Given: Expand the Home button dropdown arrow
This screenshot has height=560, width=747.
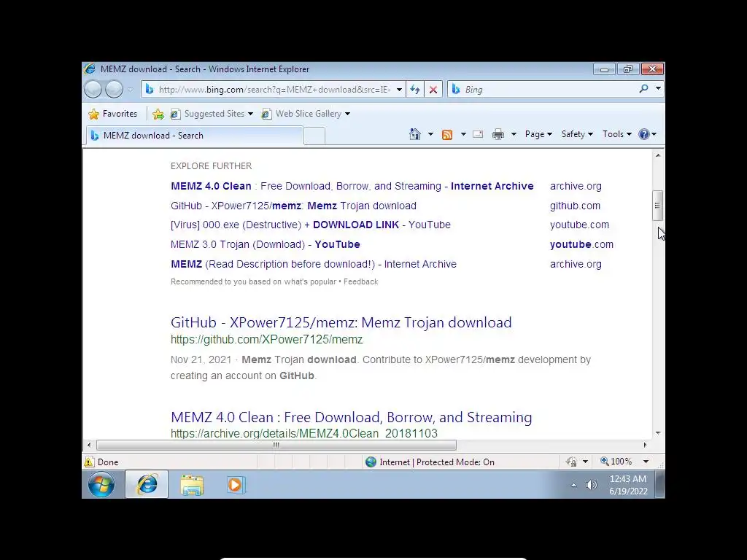Looking at the screenshot, I should pyautogui.click(x=430, y=134).
